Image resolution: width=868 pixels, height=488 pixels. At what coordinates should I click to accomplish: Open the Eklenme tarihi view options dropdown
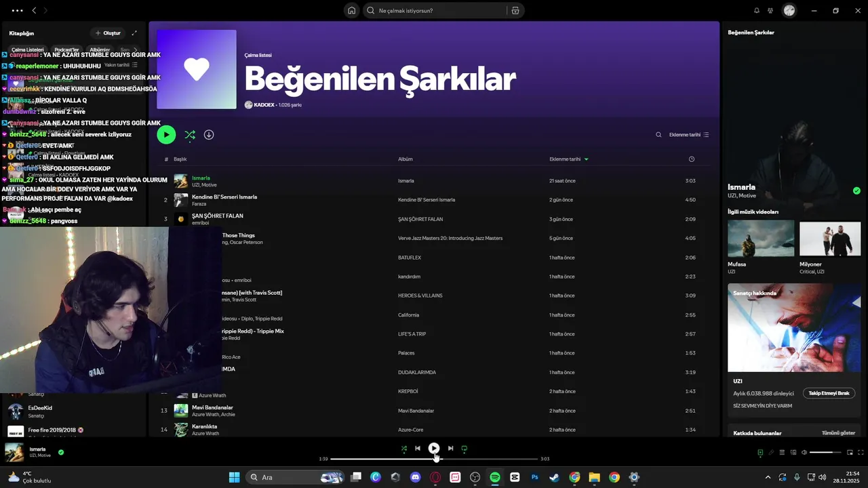click(689, 135)
